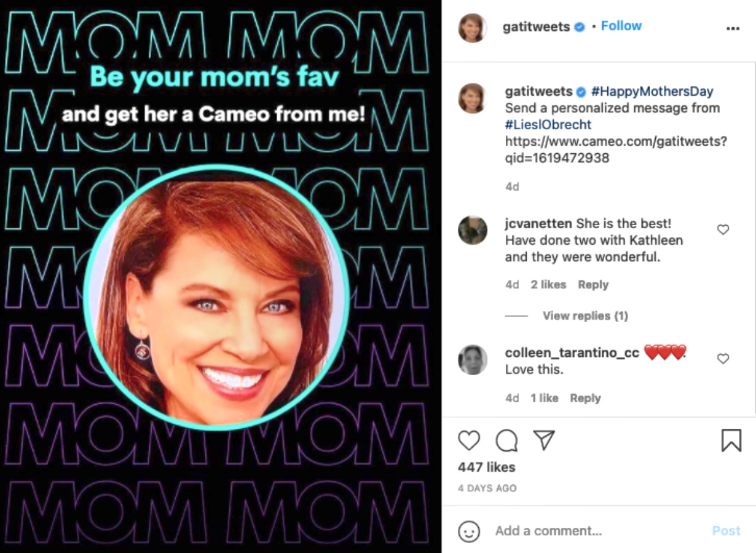756x553 pixels.
Task: Open gatitweets profile picture thumbnail
Action: pyautogui.click(x=472, y=26)
